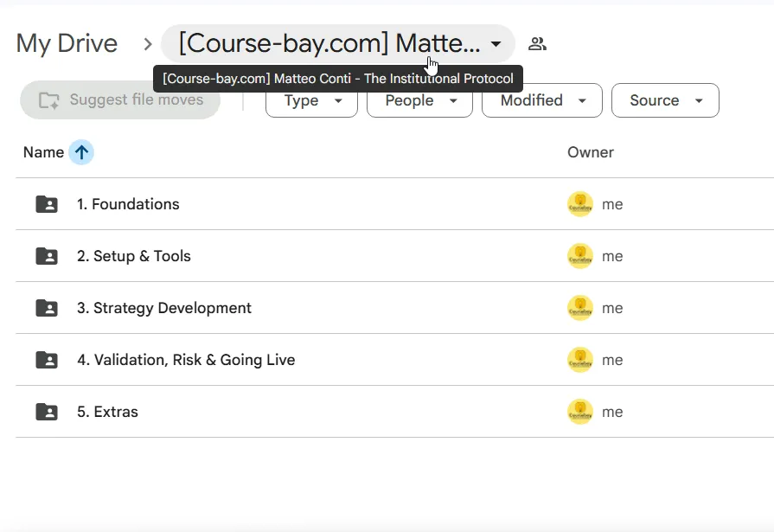Image resolution: width=774 pixels, height=532 pixels.
Task: Select the 5. Extras folder name
Action: click(x=107, y=412)
